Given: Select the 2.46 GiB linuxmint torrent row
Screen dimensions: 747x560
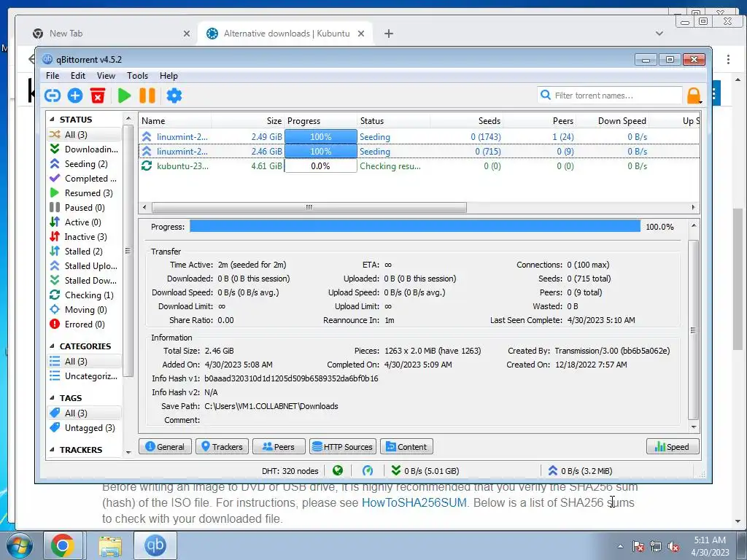Looking at the screenshot, I should click(x=419, y=152).
